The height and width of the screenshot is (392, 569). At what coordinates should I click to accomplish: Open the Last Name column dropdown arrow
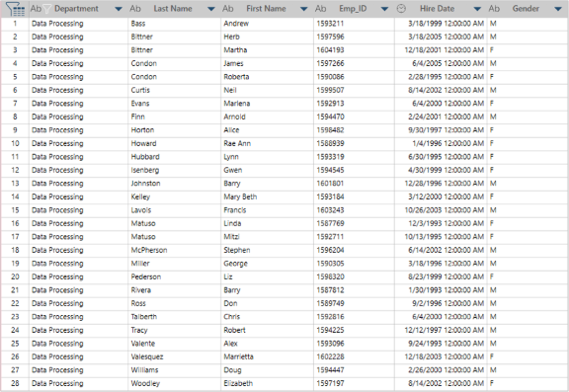210,9
